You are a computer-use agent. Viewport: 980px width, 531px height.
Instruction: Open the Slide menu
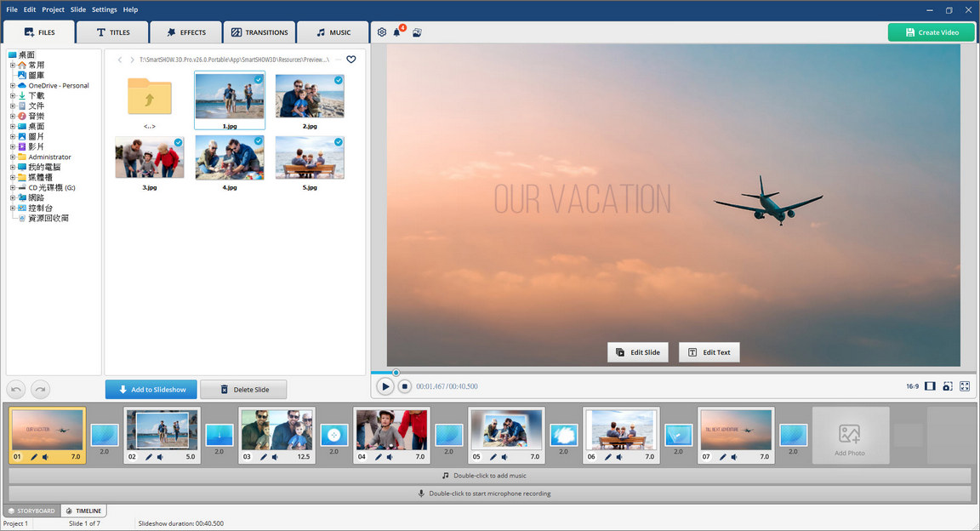[77, 9]
